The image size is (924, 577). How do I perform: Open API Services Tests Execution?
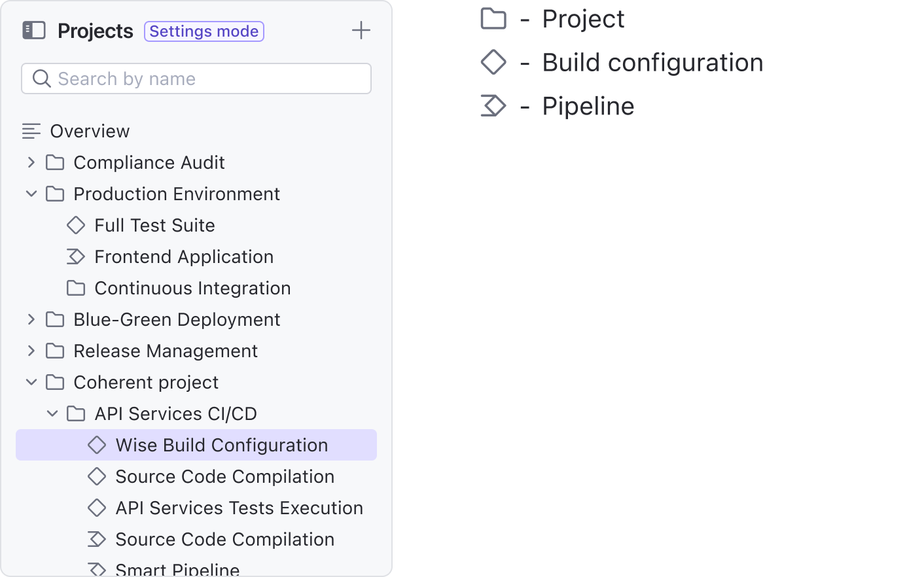(239, 508)
